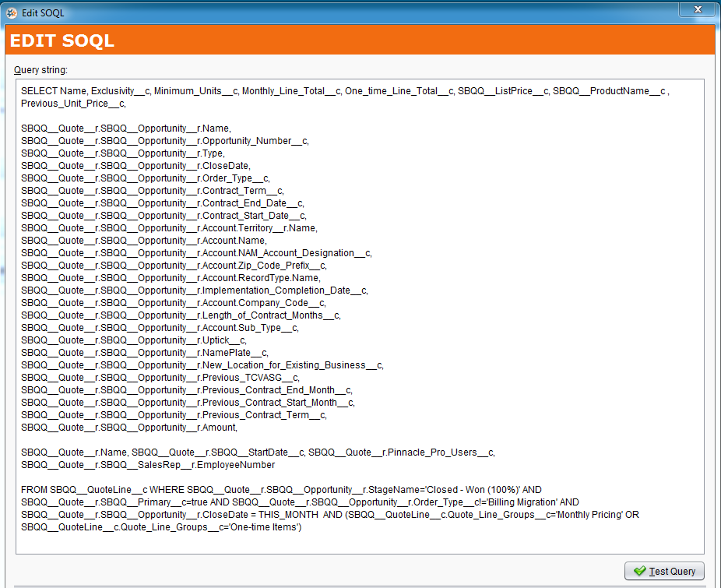Screen dimensions: 721x588
Task: Click the orange EDIT SOQL header banner
Action: [360, 41]
